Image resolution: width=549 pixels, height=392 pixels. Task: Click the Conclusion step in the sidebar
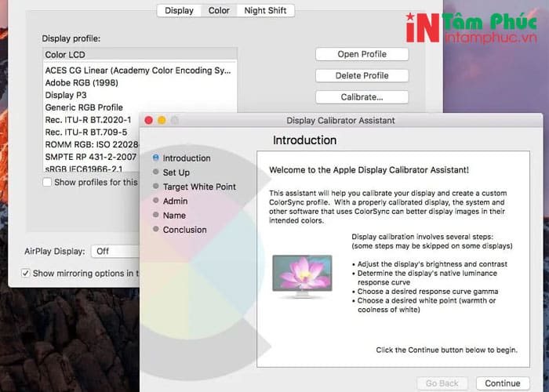tap(184, 230)
